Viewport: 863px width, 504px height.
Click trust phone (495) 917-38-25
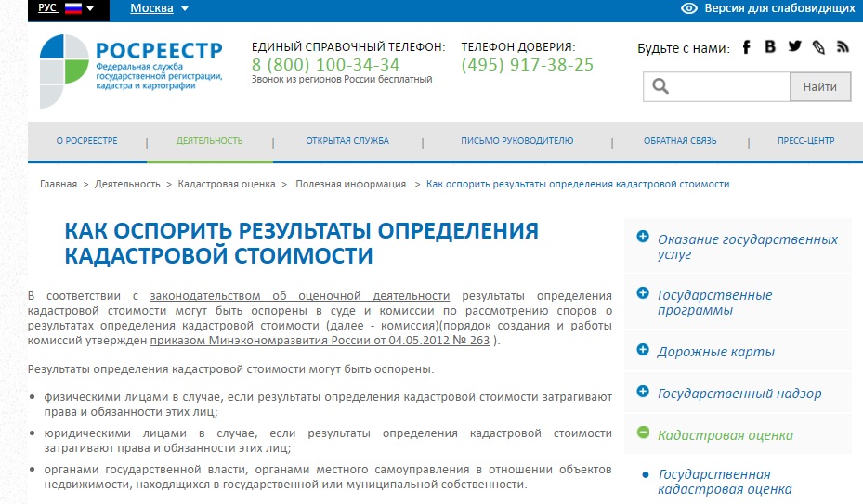[528, 65]
